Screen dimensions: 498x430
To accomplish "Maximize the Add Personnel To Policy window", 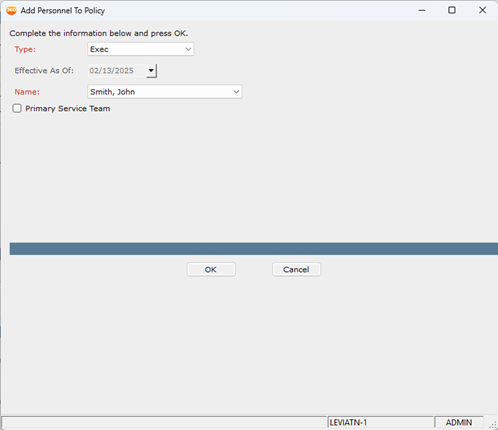I will 452,10.
